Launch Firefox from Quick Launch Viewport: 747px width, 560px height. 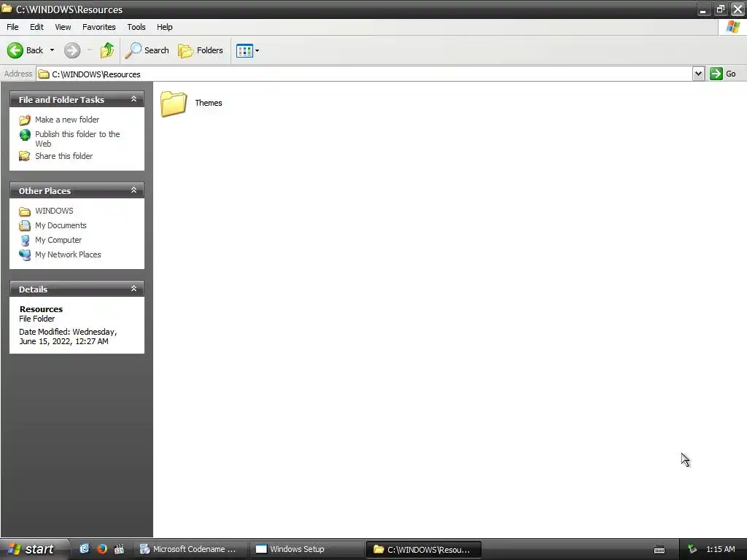pos(101,549)
